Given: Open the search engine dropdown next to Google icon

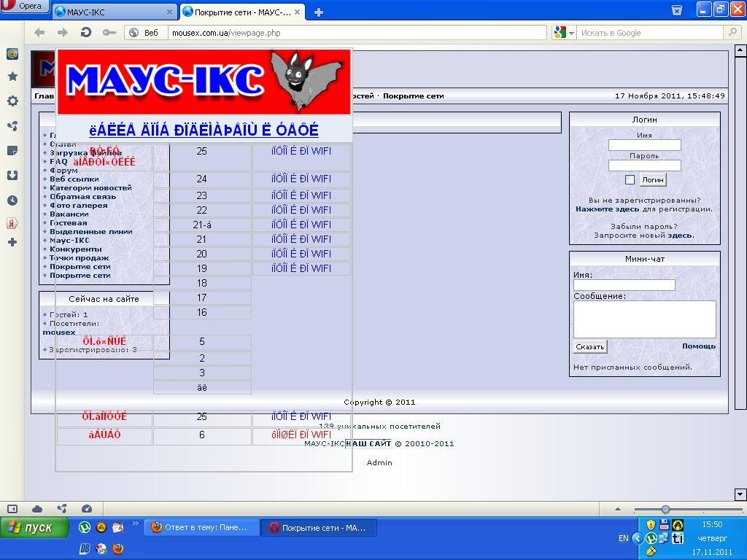Looking at the screenshot, I should point(571,33).
